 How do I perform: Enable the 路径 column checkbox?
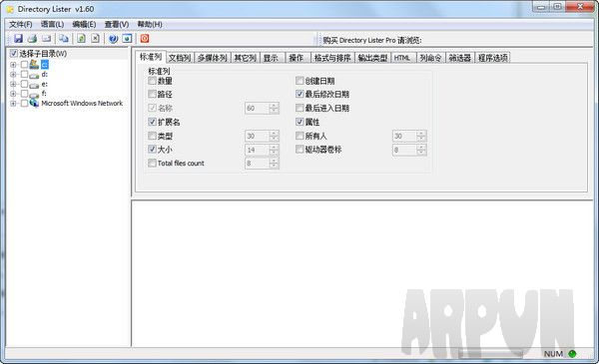[x=152, y=94]
